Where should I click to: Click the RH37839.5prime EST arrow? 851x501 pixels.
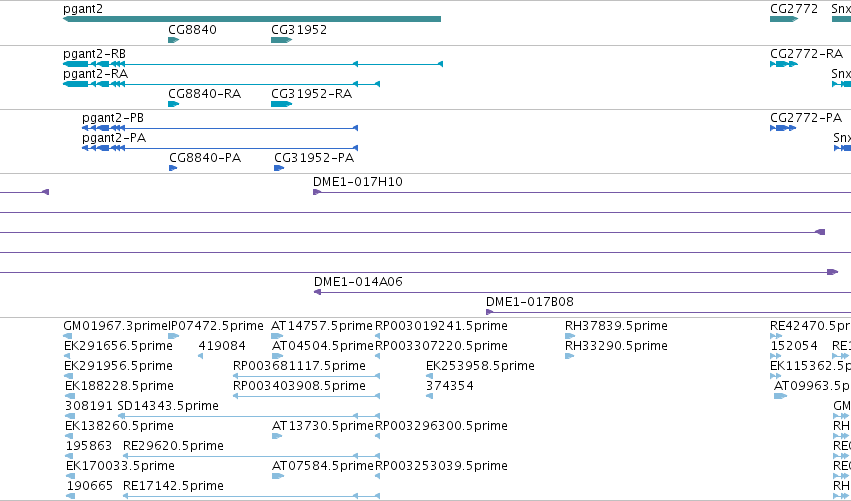[x=569, y=336]
